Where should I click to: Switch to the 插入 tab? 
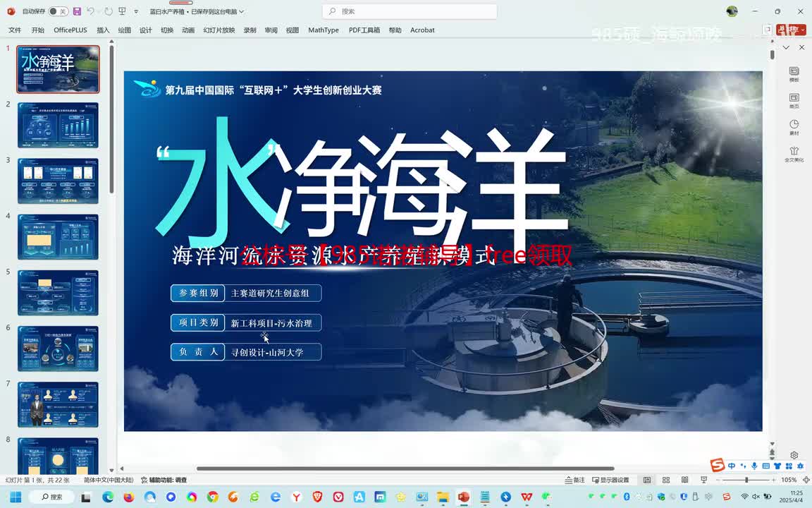[103, 30]
